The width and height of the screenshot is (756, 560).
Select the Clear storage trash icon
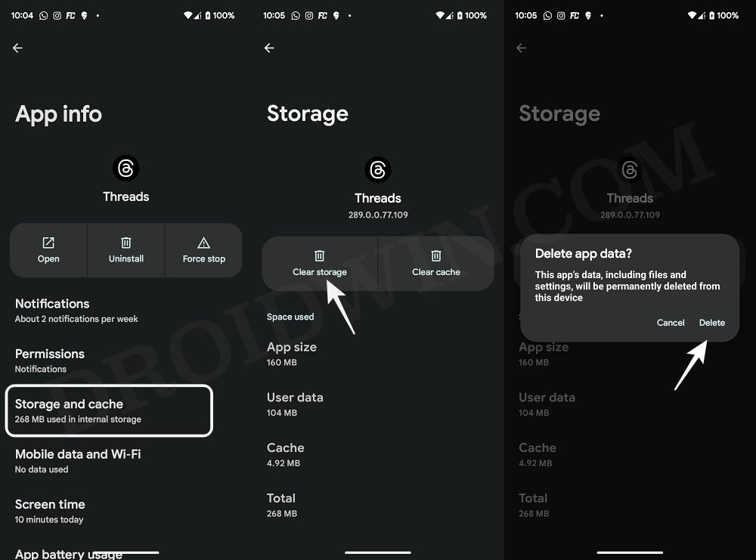tap(319, 255)
